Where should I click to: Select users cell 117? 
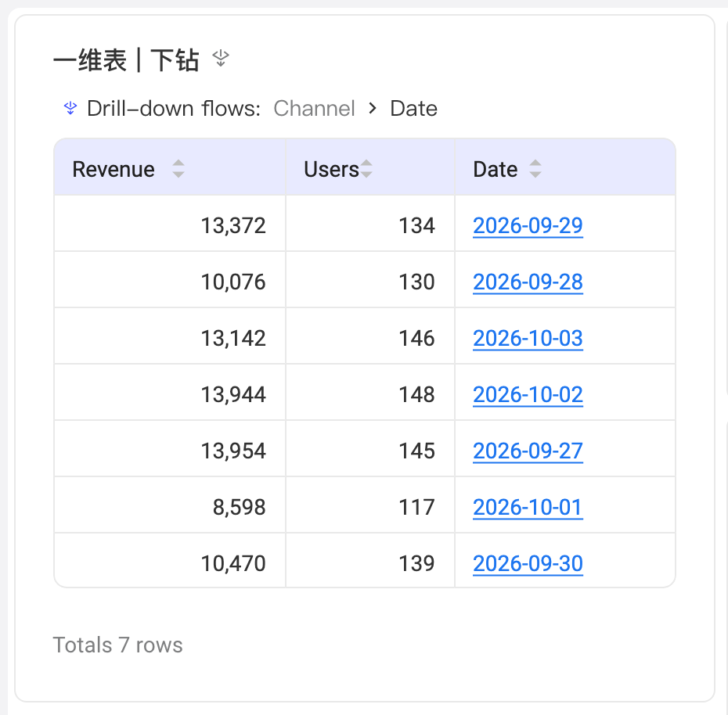click(x=370, y=505)
